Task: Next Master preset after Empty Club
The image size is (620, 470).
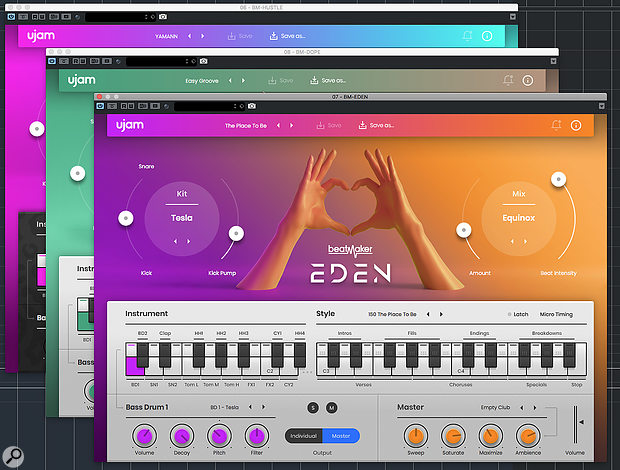Action: (x=535, y=408)
